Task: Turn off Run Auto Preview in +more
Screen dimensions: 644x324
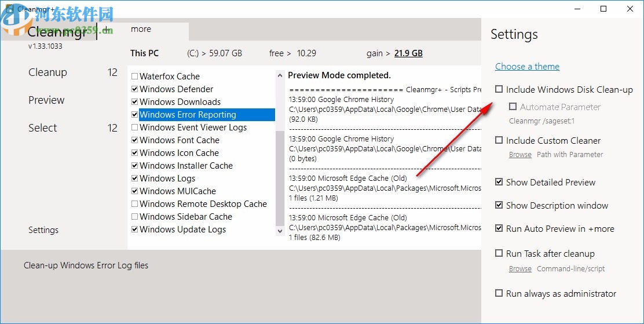Action: (499, 228)
